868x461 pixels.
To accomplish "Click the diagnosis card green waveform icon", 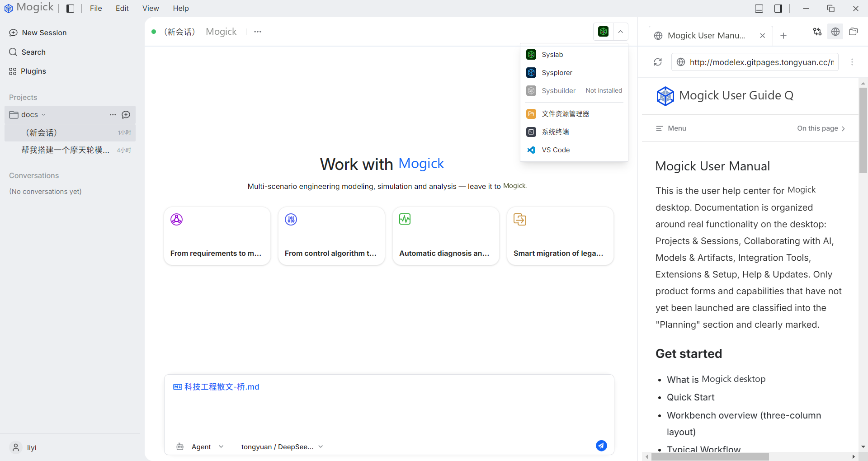I will pos(405,219).
